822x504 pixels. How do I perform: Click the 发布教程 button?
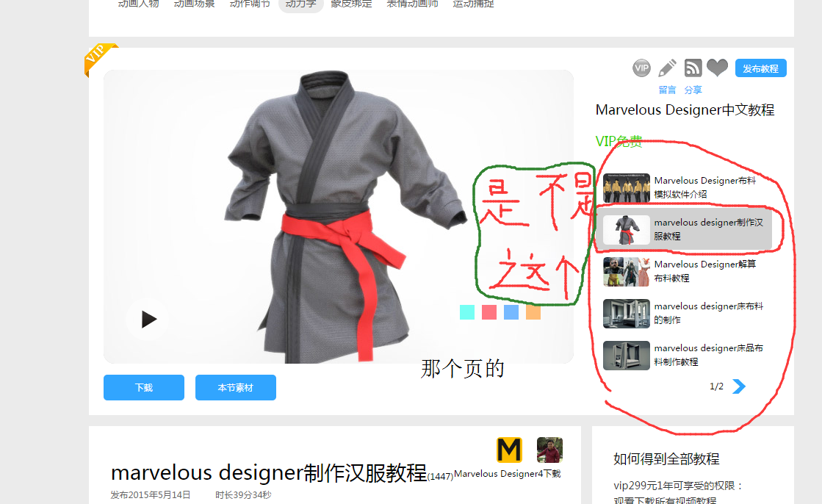(x=761, y=68)
